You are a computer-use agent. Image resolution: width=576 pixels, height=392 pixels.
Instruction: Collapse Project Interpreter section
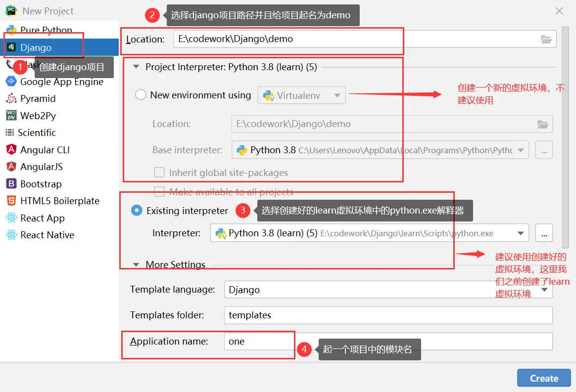pyautogui.click(x=136, y=67)
